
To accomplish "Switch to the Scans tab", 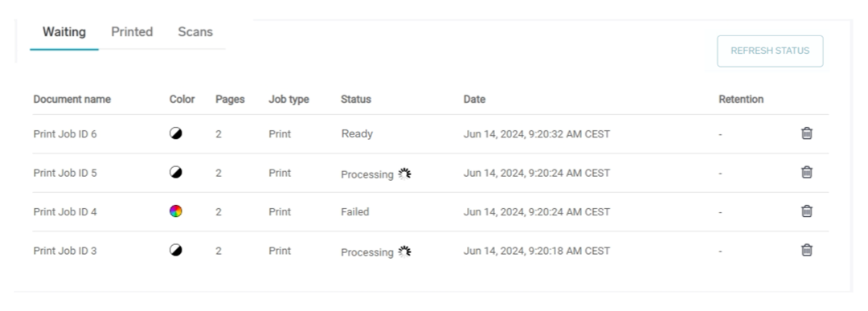I will tap(195, 32).
